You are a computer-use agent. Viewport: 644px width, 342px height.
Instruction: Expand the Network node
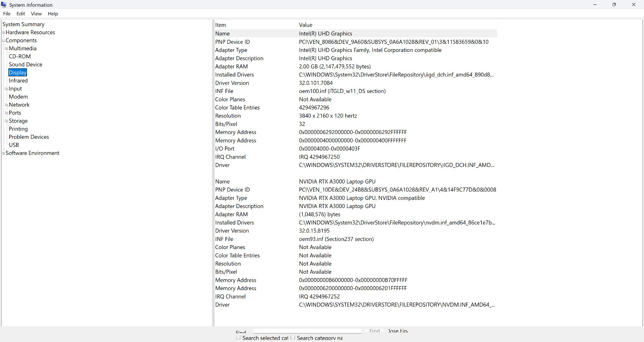click(x=7, y=105)
